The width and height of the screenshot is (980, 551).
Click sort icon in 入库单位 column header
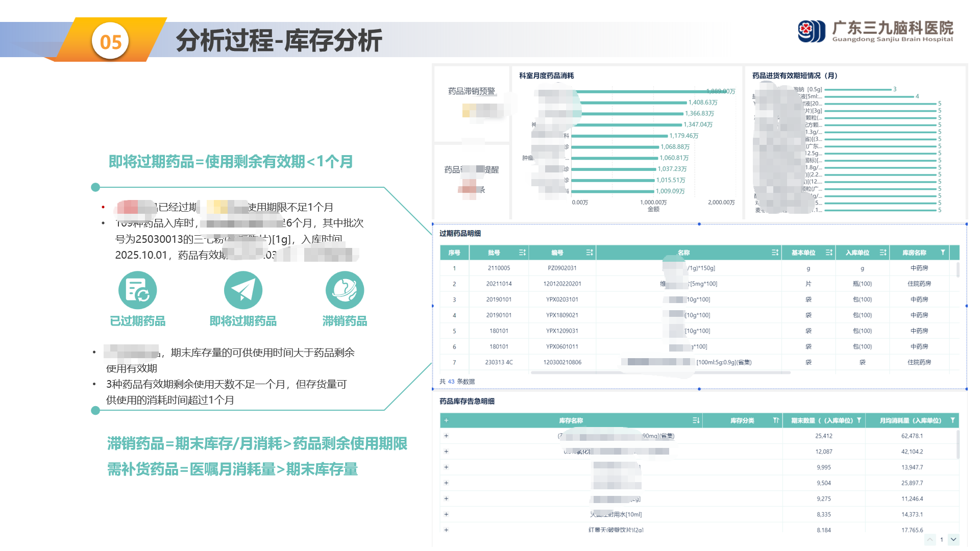pos(883,253)
